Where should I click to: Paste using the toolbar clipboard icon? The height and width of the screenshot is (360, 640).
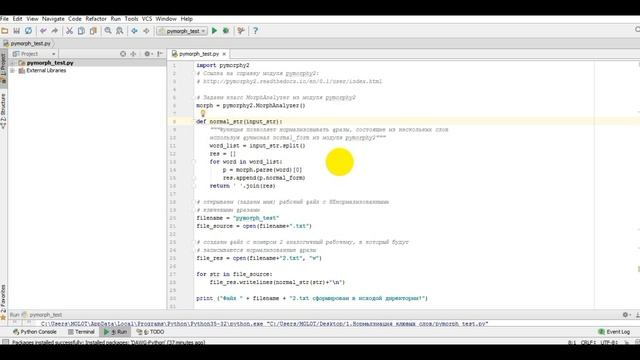point(93,31)
